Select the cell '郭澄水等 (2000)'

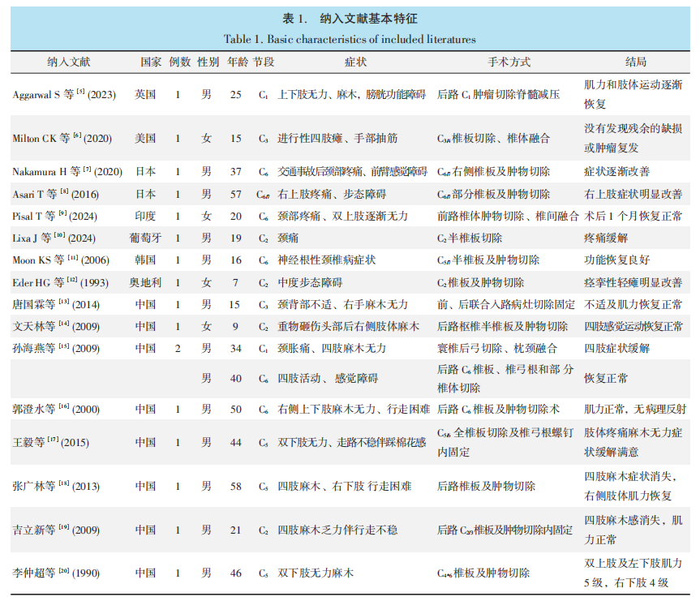point(56,409)
